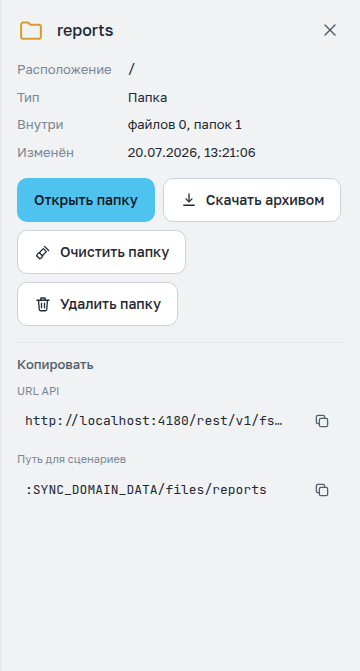Screen dimensions: 360x671
Task: Click the Тип label
Action: coord(28,98)
